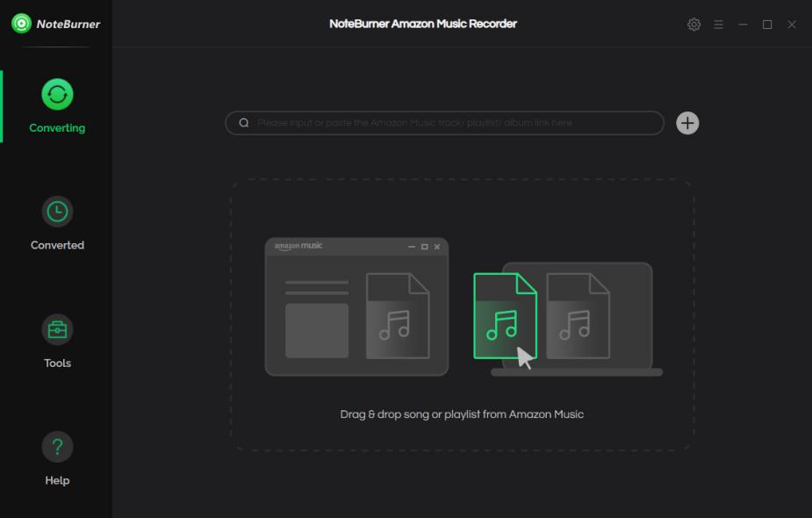Maximize the NoteBurner window

click(767, 25)
